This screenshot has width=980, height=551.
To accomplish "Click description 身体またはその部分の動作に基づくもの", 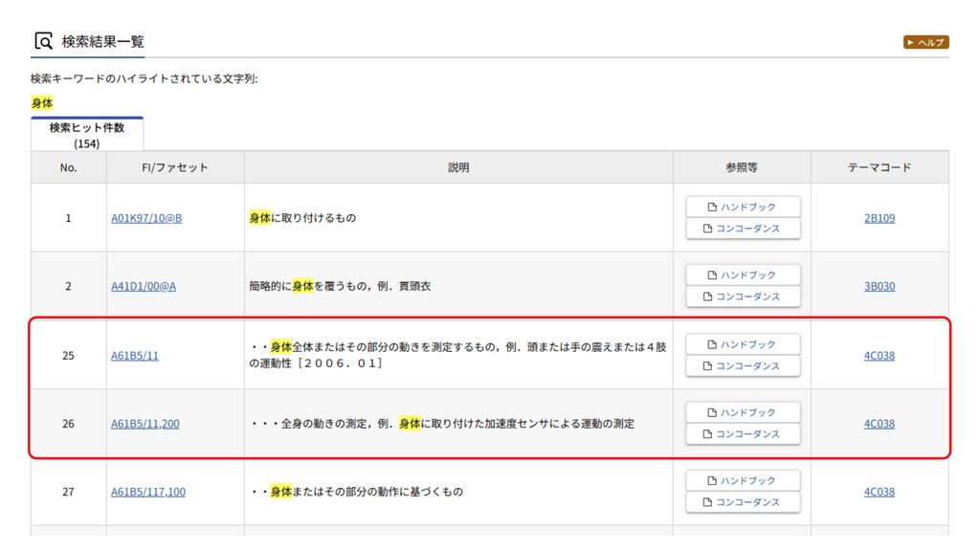I will [367, 492].
